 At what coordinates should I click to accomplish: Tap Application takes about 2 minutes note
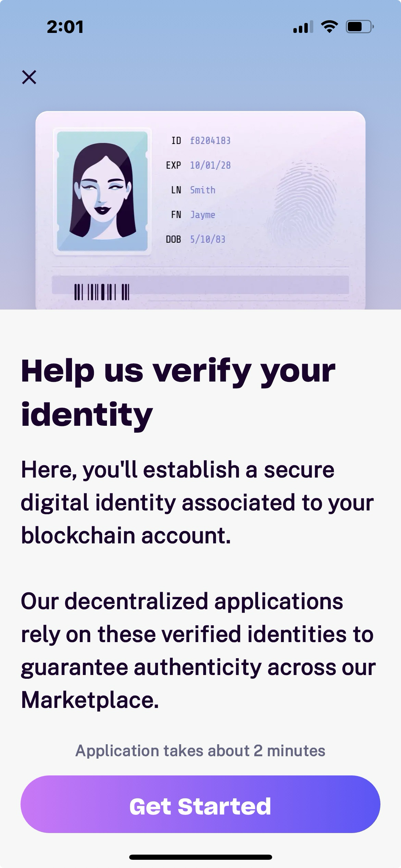[200, 750]
